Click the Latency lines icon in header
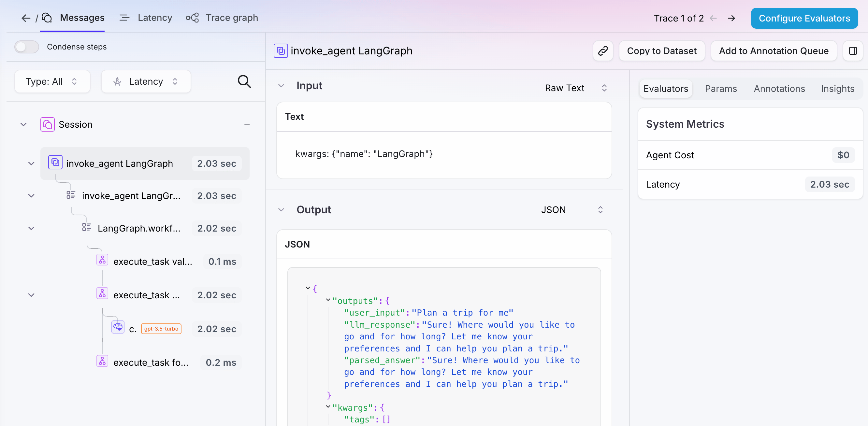Screen dimensions: 868x426 click(x=124, y=18)
